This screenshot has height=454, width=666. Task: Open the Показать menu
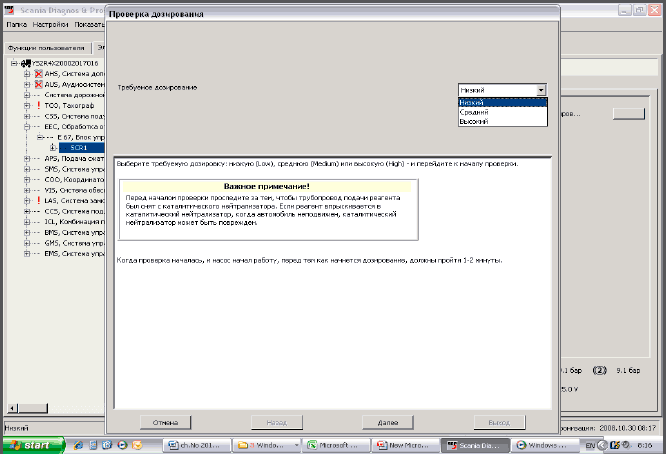point(89,25)
